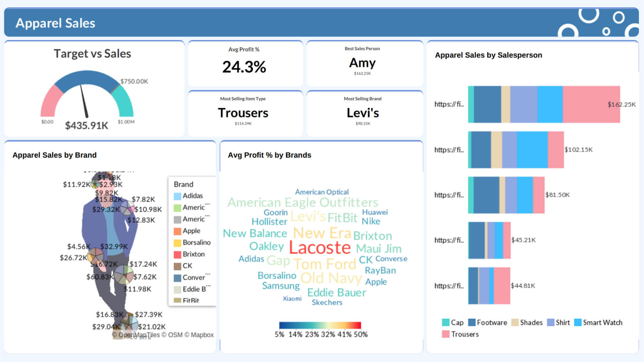Click the $27.39K map label
644x362 pixels.
[148, 314]
